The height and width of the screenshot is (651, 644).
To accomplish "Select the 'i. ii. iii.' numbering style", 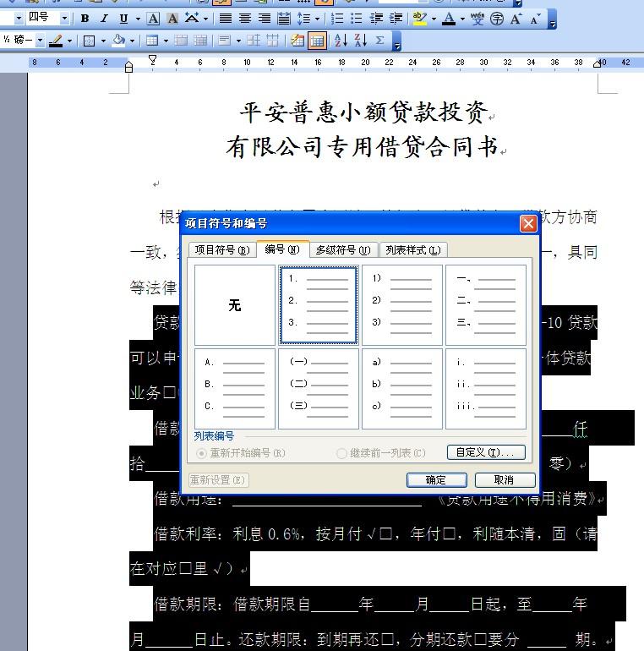I will pyautogui.click(x=486, y=389).
